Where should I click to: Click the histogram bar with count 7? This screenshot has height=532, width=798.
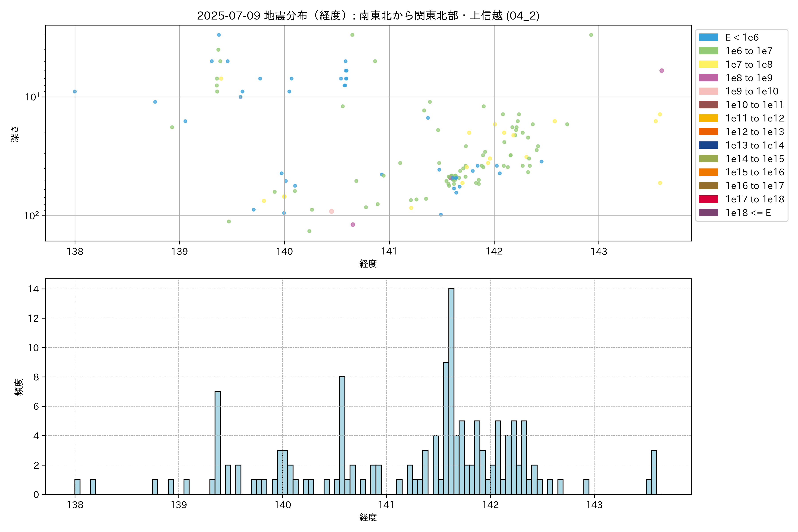tap(217, 443)
